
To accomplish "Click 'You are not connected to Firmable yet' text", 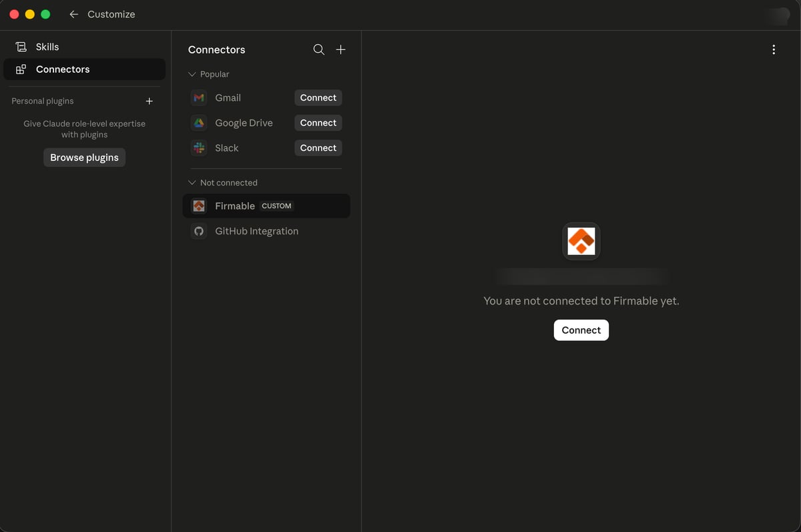I will [x=581, y=301].
